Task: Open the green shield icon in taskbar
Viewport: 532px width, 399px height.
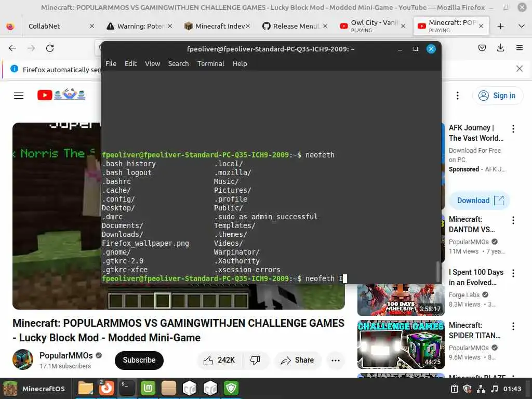Action: pyautogui.click(x=231, y=388)
